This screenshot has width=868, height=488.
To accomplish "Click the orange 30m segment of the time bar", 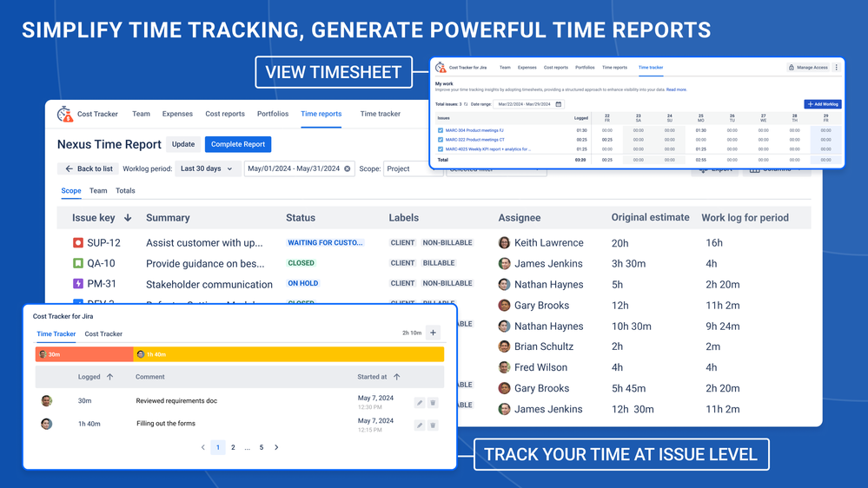I will pos(84,354).
